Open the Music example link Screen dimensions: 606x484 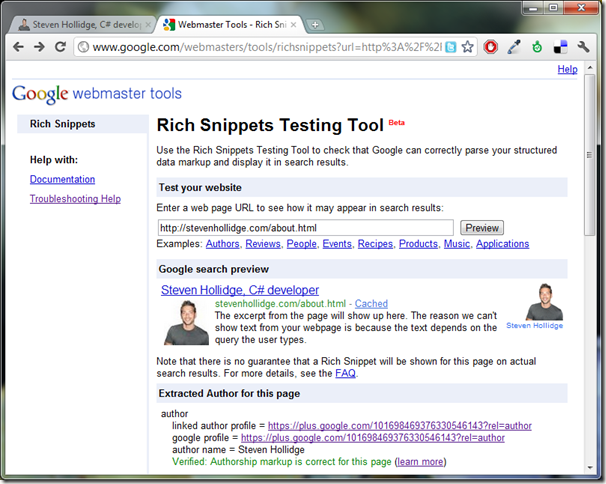pyautogui.click(x=457, y=244)
